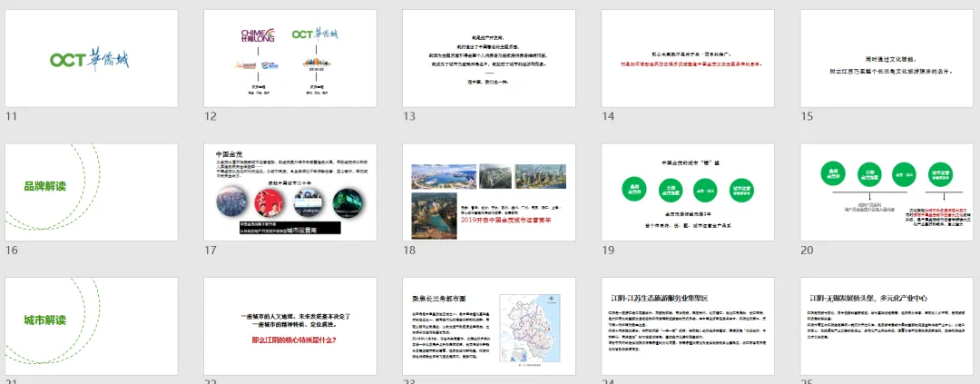This screenshot has width=980, height=384.
Task: Select slide 11 with OCT 华侨城 logo
Action: [x=92, y=58]
